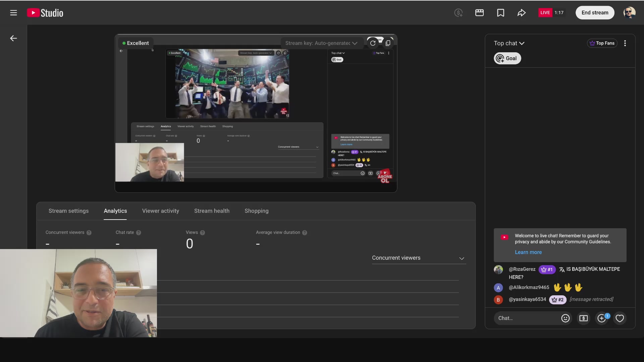
Task: Reset the stream key with refresh icon
Action: pyautogui.click(x=373, y=43)
